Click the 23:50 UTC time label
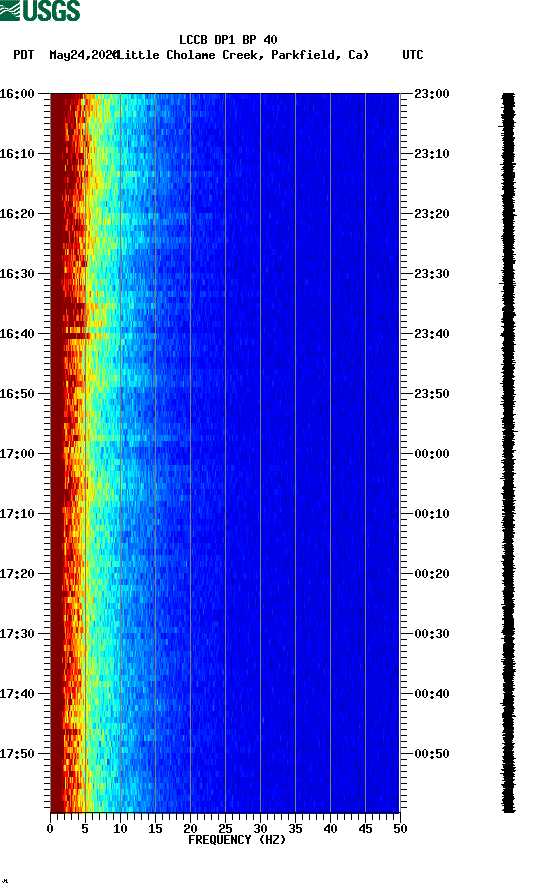Viewport: 552px width, 892px height. click(x=432, y=394)
